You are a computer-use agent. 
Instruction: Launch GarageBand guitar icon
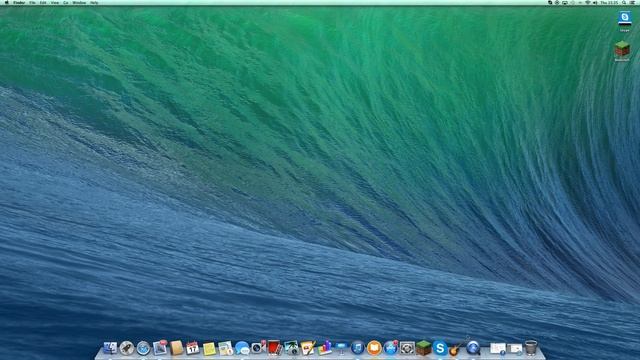click(456, 348)
